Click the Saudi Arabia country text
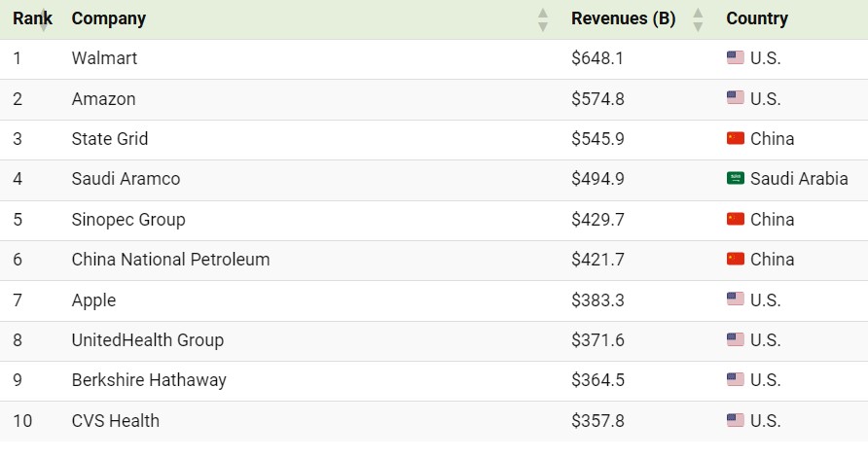868x458 pixels. click(799, 179)
